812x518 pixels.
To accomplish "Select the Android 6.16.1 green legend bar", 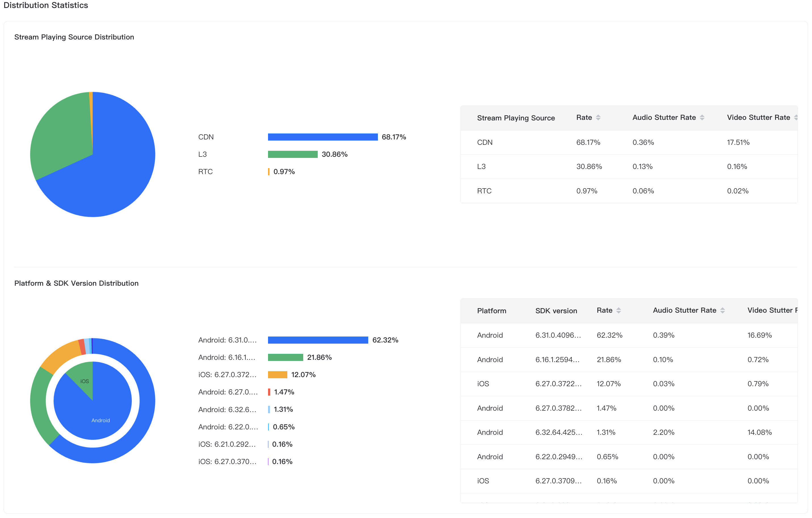I will [x=285, y=357].
